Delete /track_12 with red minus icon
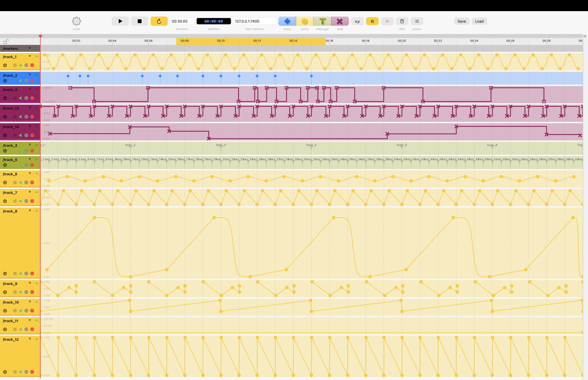 (32, 372)
